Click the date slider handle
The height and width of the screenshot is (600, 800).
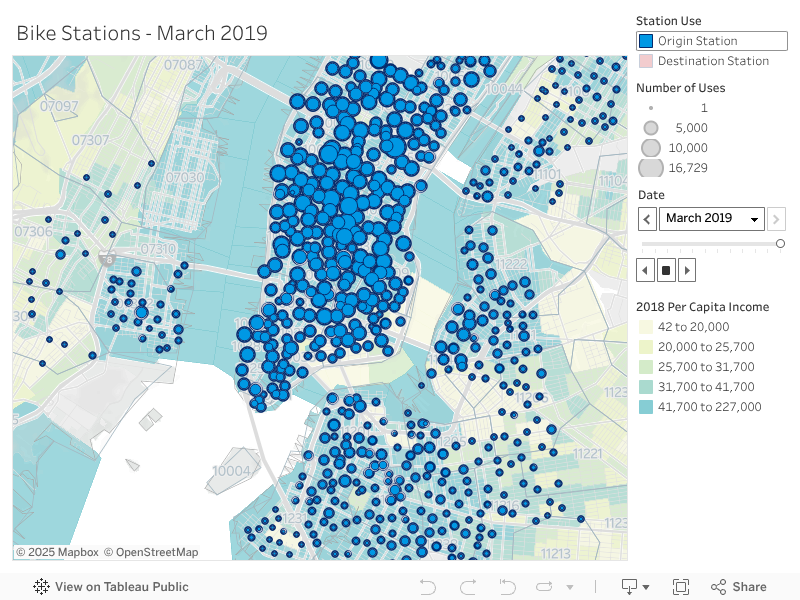780,244
